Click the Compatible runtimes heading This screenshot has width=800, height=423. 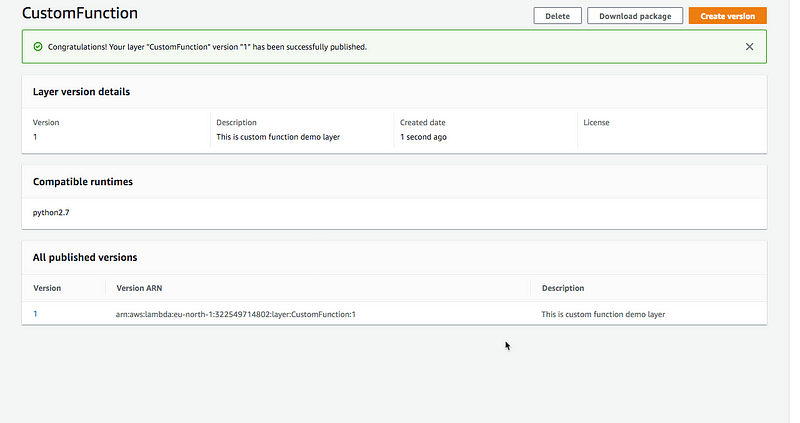tap(83, 182)
